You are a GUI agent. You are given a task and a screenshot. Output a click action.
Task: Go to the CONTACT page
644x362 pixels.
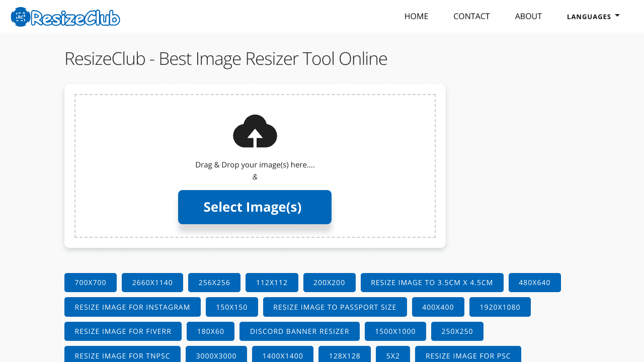coord(471,16)
